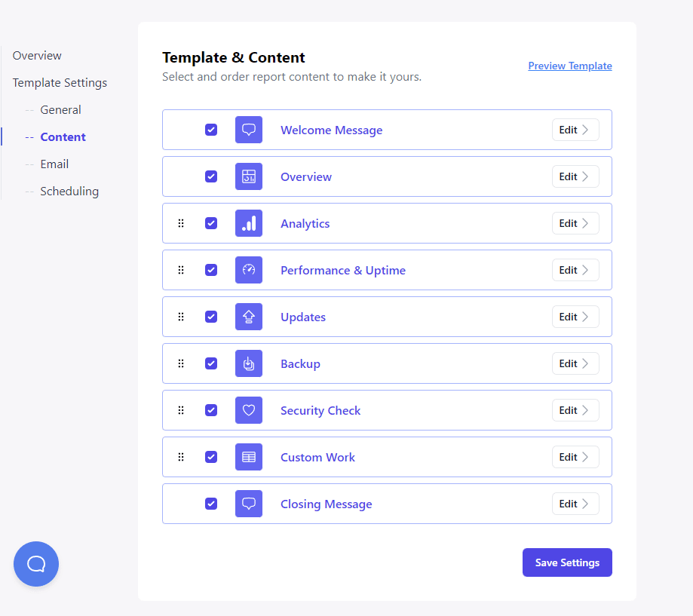Click the Updates upload arrow icon

coord(249,317)
